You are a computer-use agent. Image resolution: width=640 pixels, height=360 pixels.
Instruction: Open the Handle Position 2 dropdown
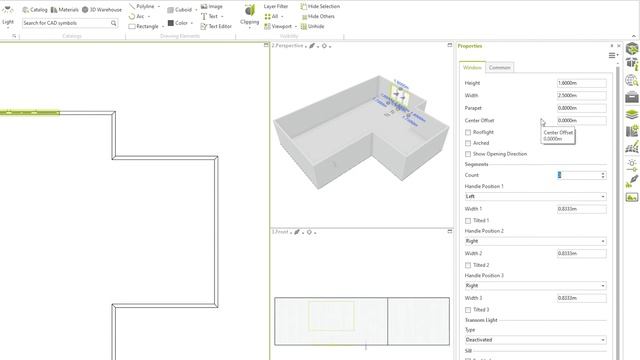pos(536,241)
